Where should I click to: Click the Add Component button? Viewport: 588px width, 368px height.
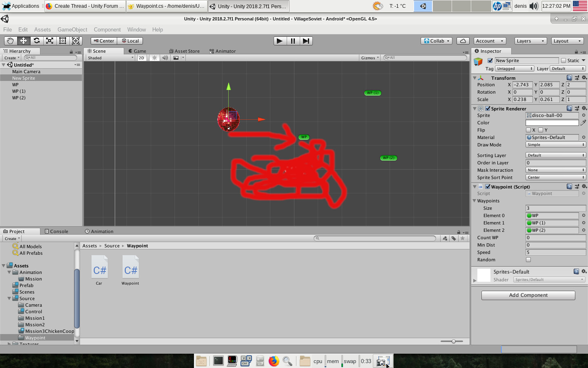(x=528, y=295)
